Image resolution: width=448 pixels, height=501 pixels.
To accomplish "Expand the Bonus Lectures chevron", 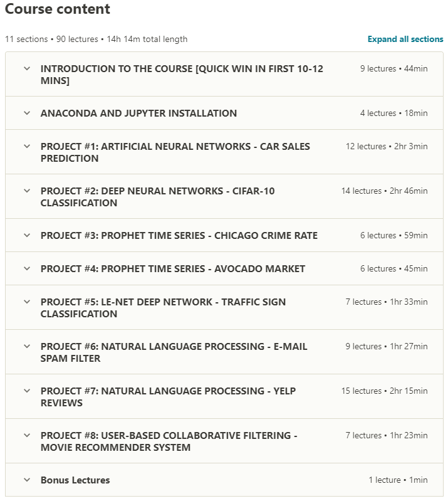I will (x=27, y=480).
